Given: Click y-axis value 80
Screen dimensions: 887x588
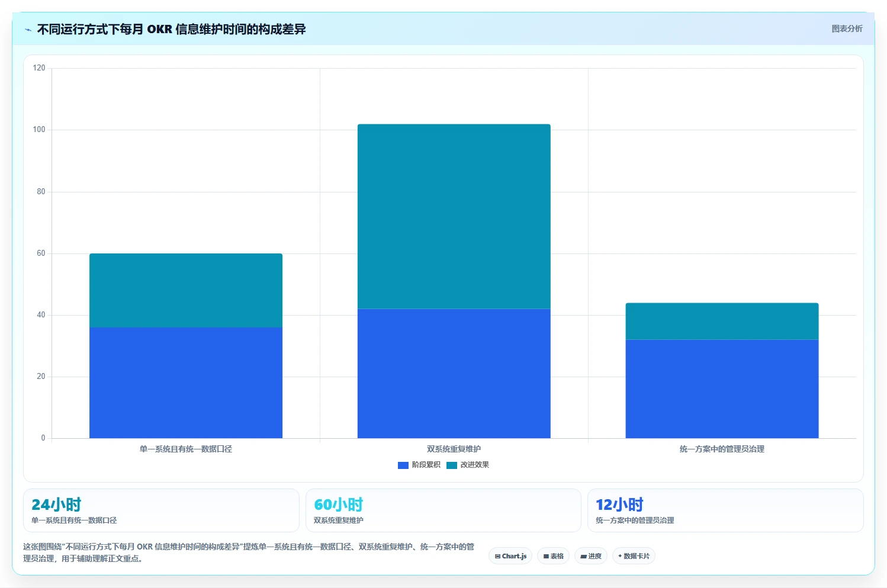Looking at the screenshot, I should [41, 192].
